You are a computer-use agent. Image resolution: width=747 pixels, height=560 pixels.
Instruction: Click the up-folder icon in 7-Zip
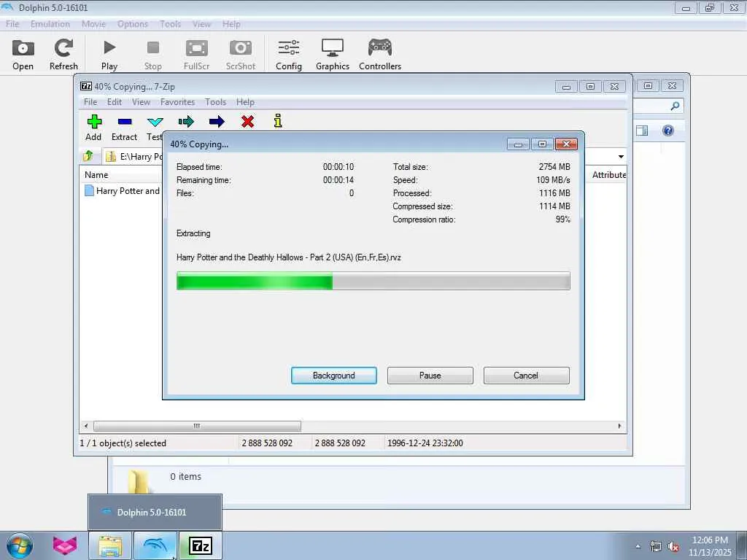[88, 156]
